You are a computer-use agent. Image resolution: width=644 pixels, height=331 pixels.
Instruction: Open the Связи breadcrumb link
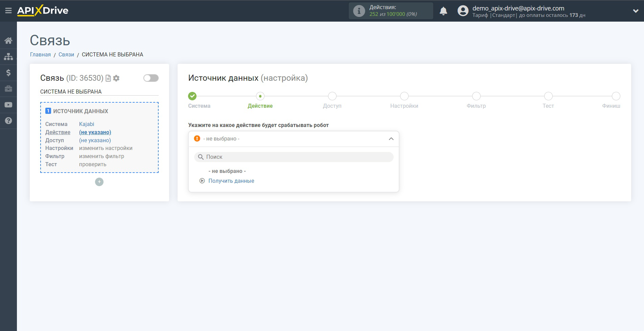66,55
